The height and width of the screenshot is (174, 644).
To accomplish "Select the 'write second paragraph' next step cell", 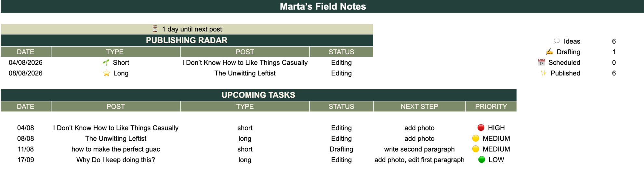I will click(x=419, y=149).
